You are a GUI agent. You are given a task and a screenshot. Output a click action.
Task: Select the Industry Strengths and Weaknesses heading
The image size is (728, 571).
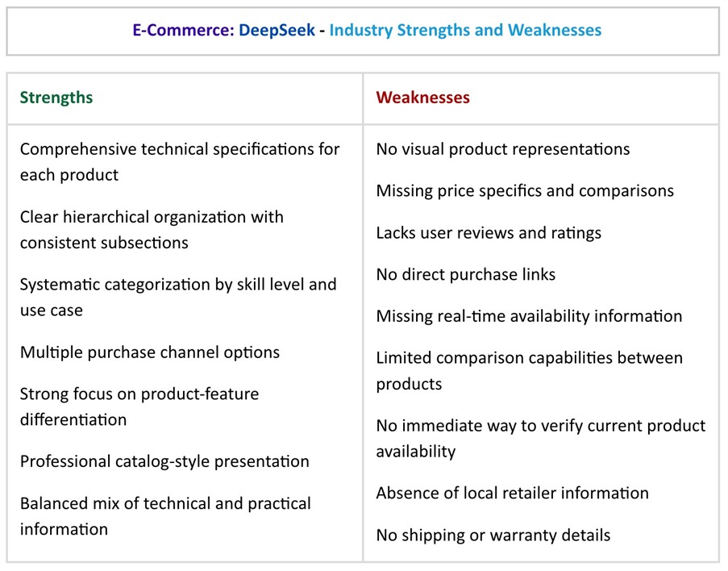coord(465,31)
